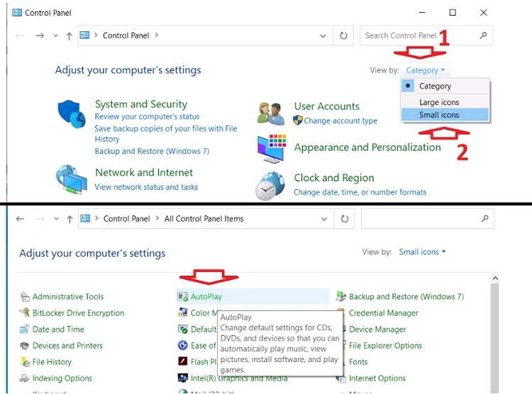Viewport: 532px width, 394px height.
Task: Open the User Accounts heading
Action: coord(327,106)
